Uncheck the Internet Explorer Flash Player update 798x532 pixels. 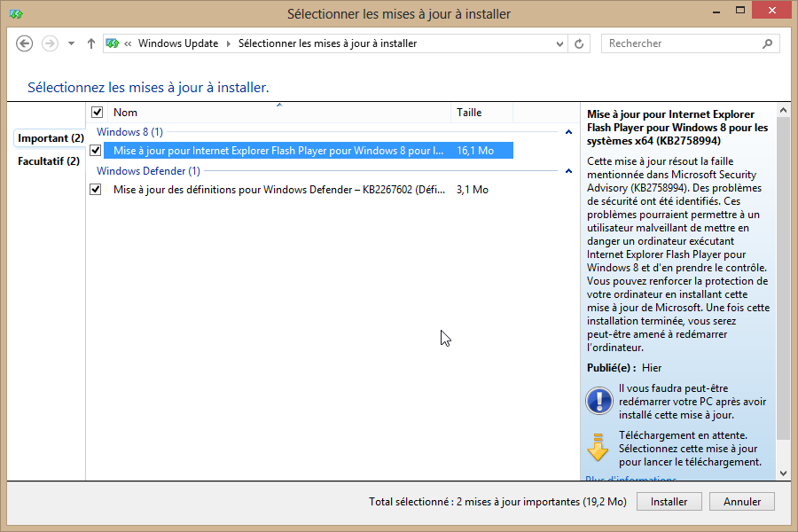click(x=95, y=150)
